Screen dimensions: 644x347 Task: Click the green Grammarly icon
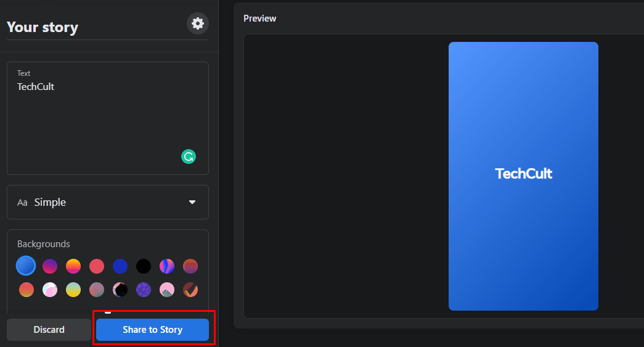click(189, 157)
